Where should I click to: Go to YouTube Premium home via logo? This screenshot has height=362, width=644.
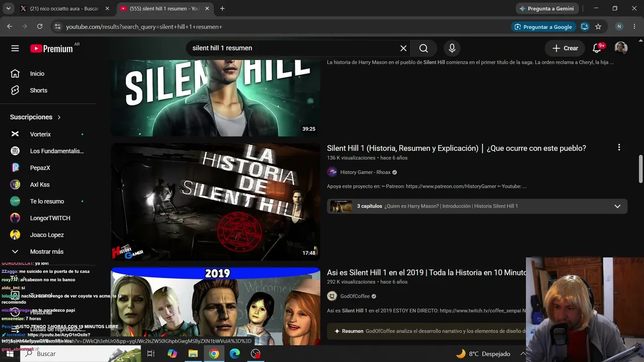[51, 48]
